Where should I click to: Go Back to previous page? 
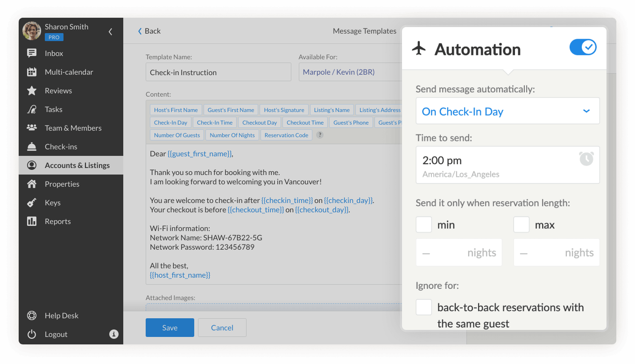(x=149, y=31)
